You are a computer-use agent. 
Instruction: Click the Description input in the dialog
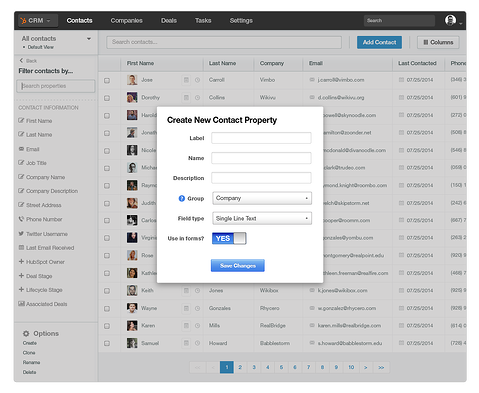tap(261, 178)
